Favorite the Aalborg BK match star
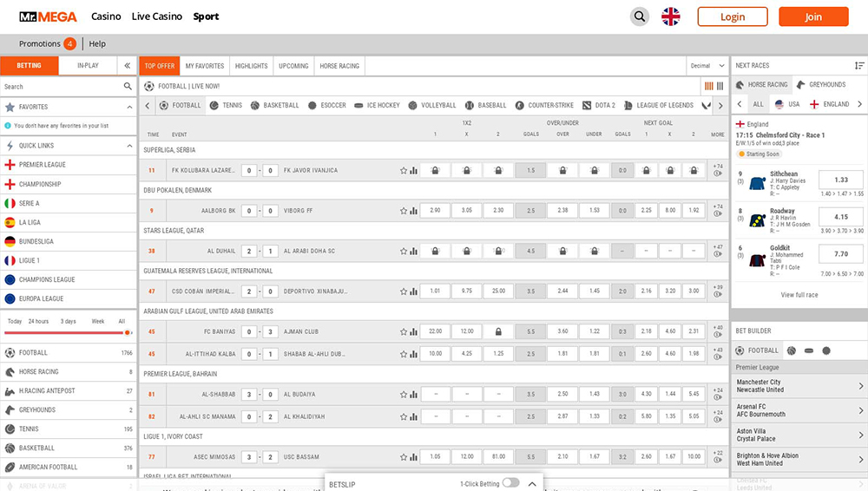This screenshot has width=868, height=491. [404, 211]
